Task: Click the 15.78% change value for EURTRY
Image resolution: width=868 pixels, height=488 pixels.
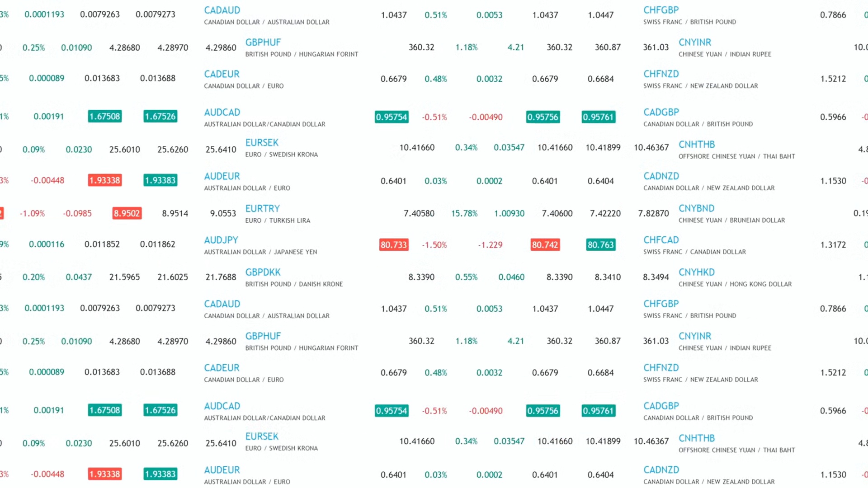Action: tap(464, 213)
